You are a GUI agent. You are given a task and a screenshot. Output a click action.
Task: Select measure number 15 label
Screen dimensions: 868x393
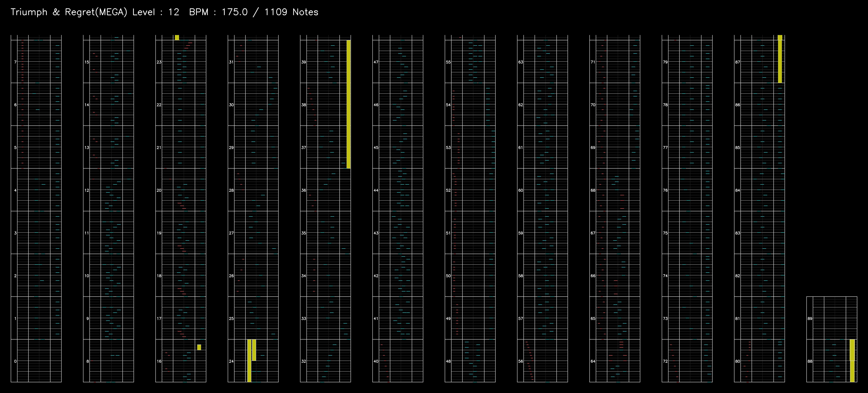click(x=87, y=62)
